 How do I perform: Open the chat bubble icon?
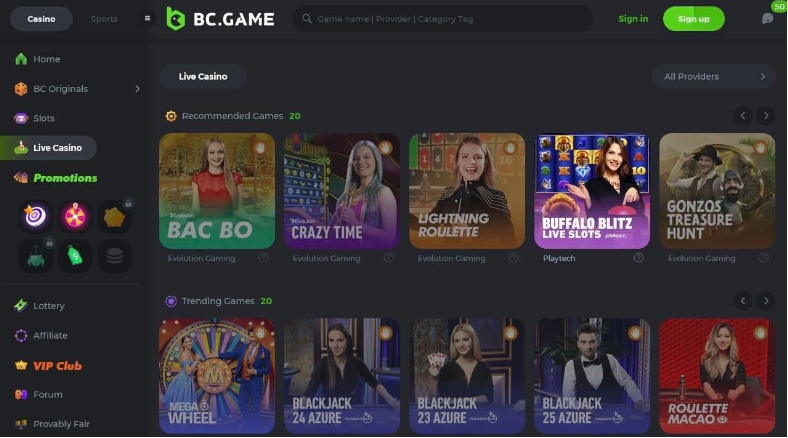pos(767,19)
